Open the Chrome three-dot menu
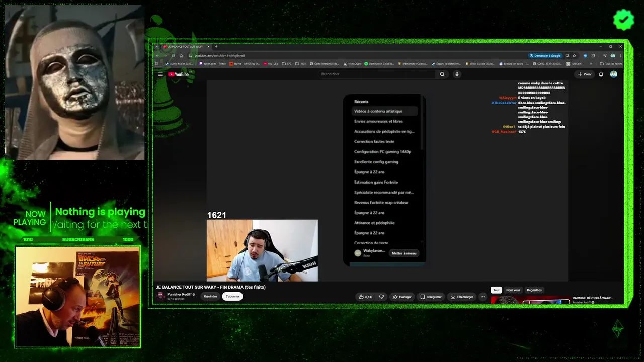 (621, 55)
